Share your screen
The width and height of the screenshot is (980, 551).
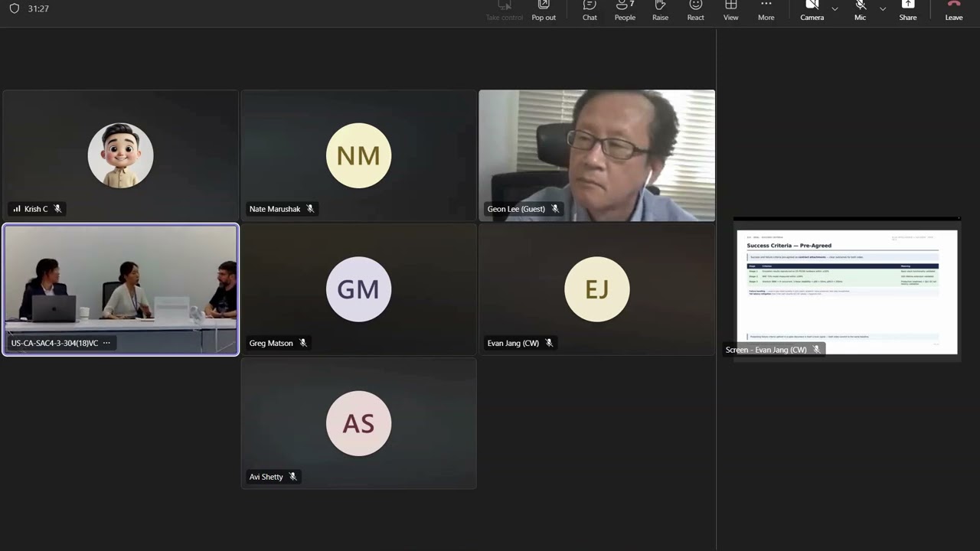(x=908, y=11)
